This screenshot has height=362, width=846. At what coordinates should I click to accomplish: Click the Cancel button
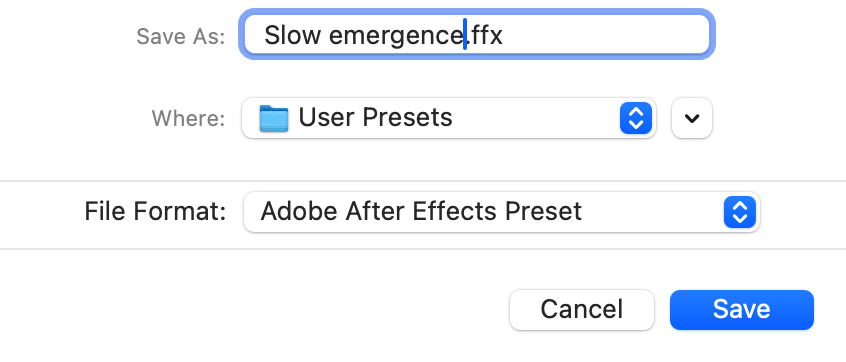pyautogui.click(x=582, y=310)
